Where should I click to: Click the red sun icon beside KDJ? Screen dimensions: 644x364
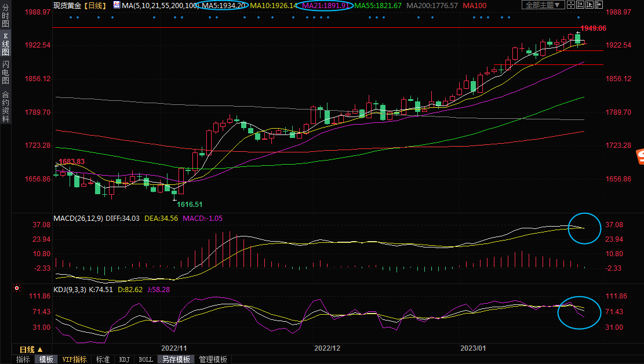17,288
